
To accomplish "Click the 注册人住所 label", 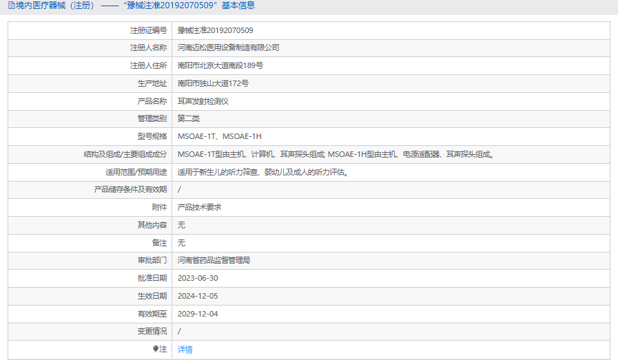I will click(x=149, y=65).
